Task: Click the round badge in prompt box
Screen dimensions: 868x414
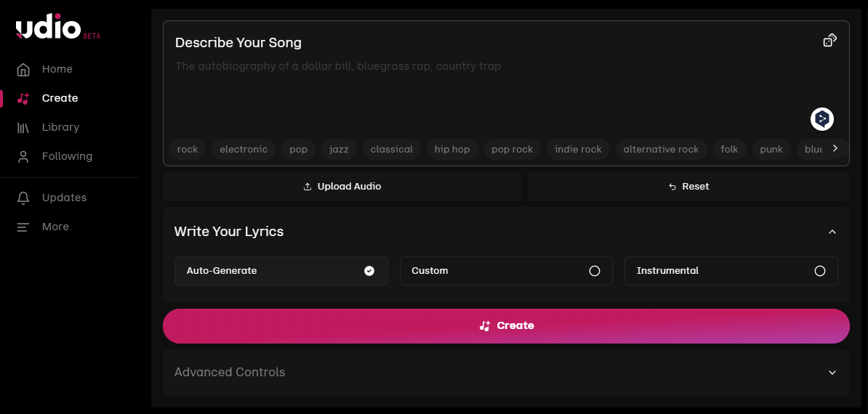Action: coord(822,119)
